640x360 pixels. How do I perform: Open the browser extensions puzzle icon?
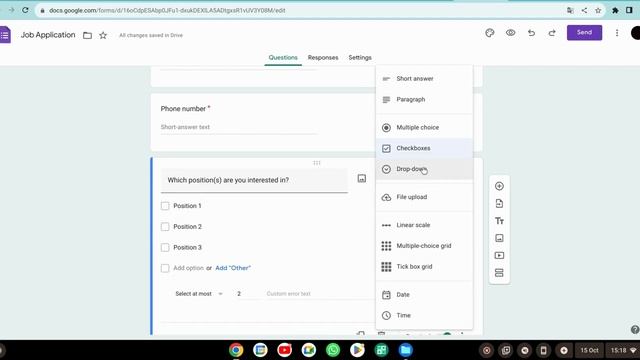point(615,11)
